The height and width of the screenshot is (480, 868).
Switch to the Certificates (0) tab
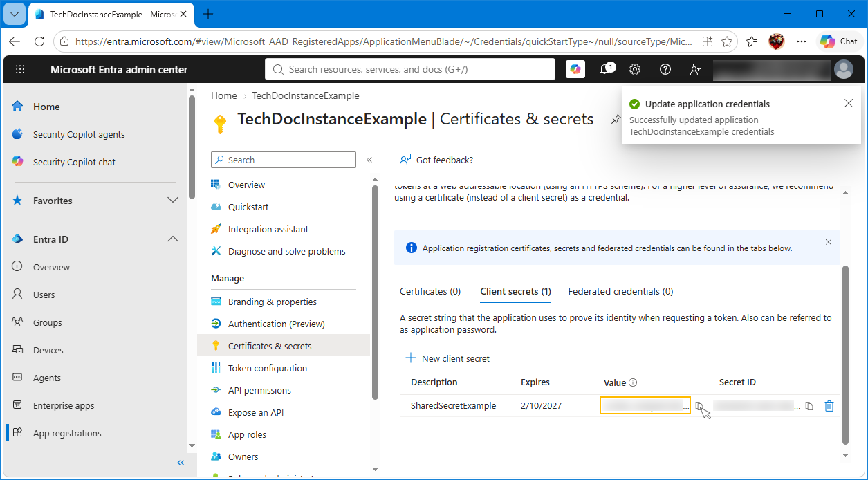coord(430,291)
